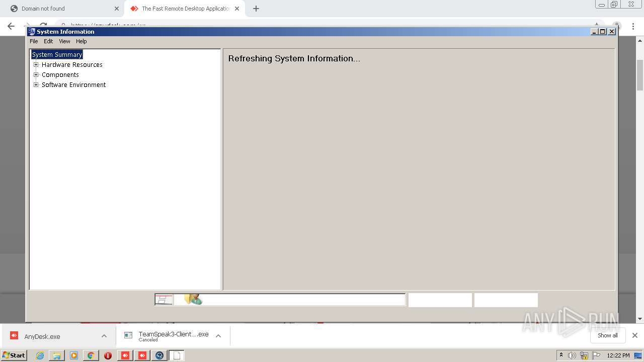Open TeamSpeak3-Client download options chevron

point(218,336)
